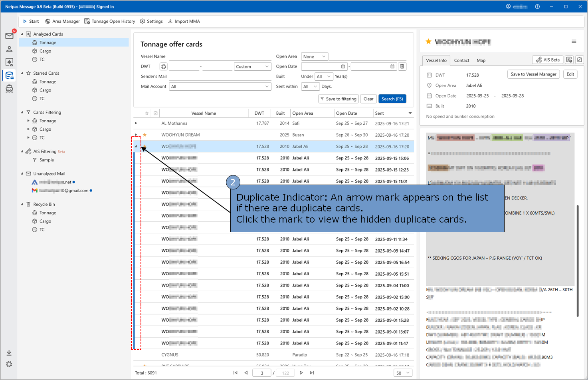This screenshot has height=380, width=588.
Task: Click the Search (F5) button
Action: coord(392,99)
